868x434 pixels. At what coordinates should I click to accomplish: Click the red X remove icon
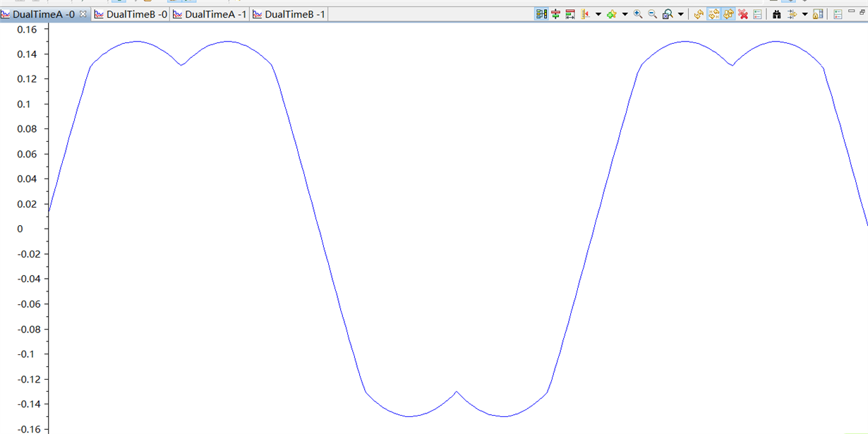[743, 14]
